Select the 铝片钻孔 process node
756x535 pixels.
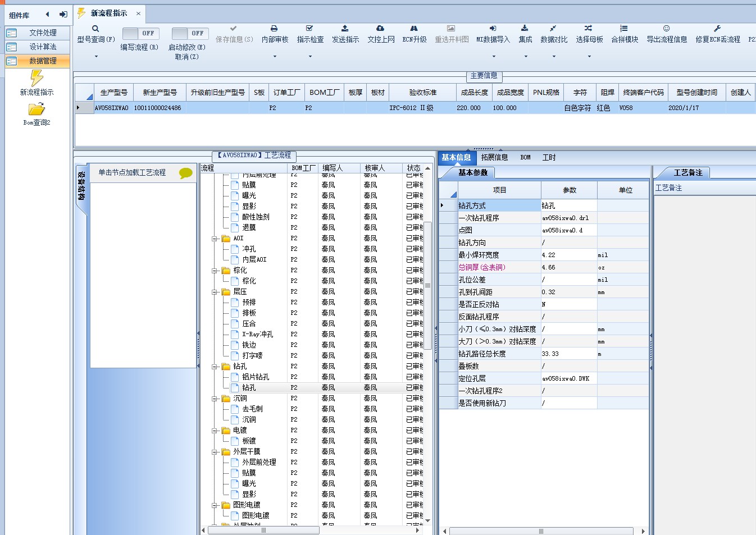(x=256, y=377)
